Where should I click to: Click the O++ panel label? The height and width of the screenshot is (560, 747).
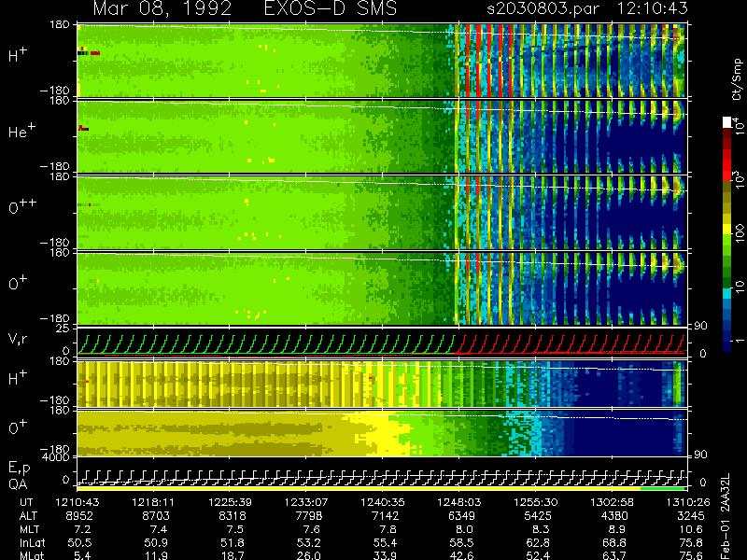22,205
